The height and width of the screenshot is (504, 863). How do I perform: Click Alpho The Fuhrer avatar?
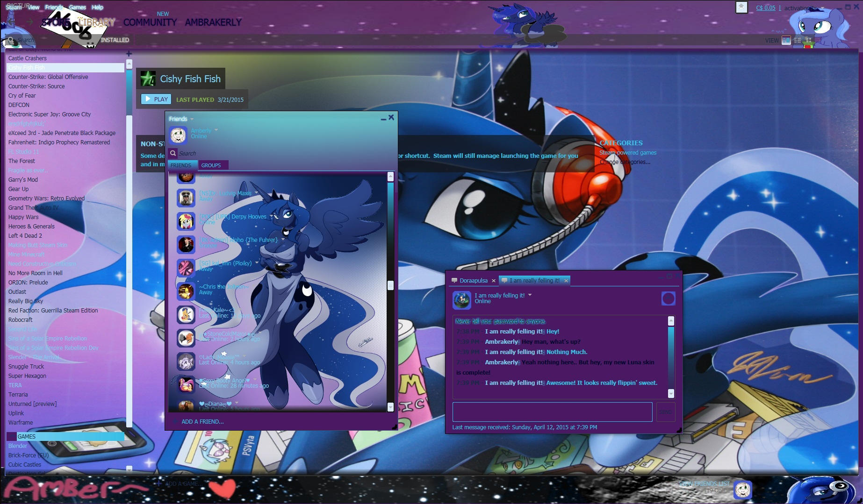click(x=186, y=244)
